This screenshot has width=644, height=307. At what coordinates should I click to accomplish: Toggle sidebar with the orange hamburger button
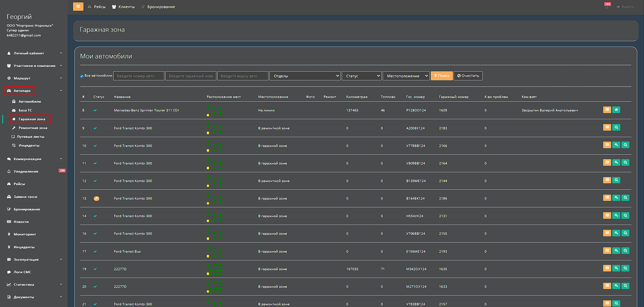click(78, 6)
